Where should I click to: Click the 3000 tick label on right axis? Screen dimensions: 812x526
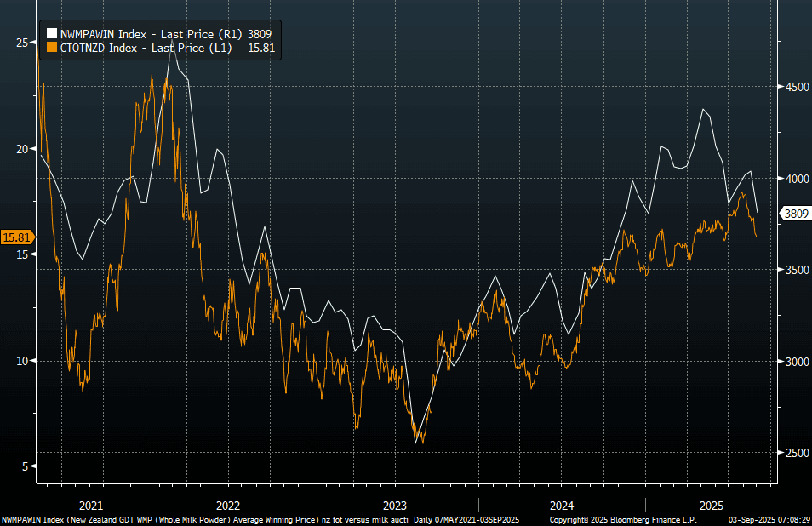[x=797, y=362]
